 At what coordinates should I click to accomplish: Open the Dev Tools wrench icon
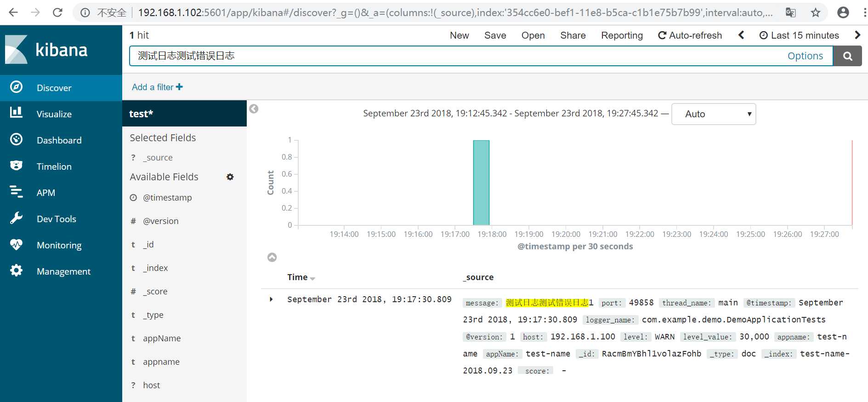coord(17,218)
